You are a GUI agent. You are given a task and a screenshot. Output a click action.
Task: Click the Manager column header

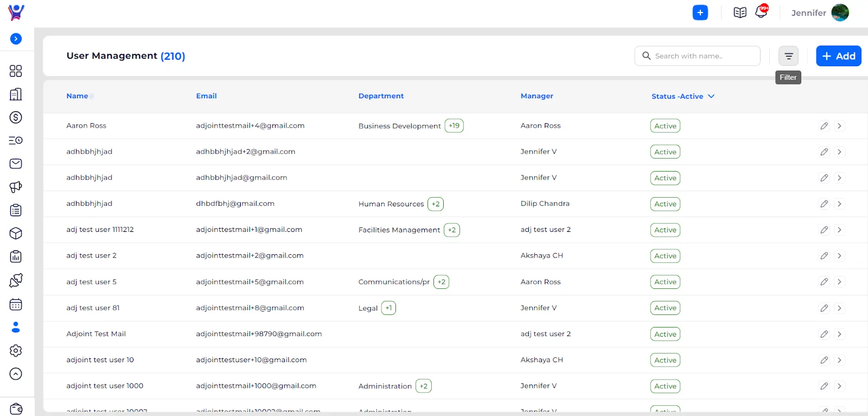tap(537, 96)
